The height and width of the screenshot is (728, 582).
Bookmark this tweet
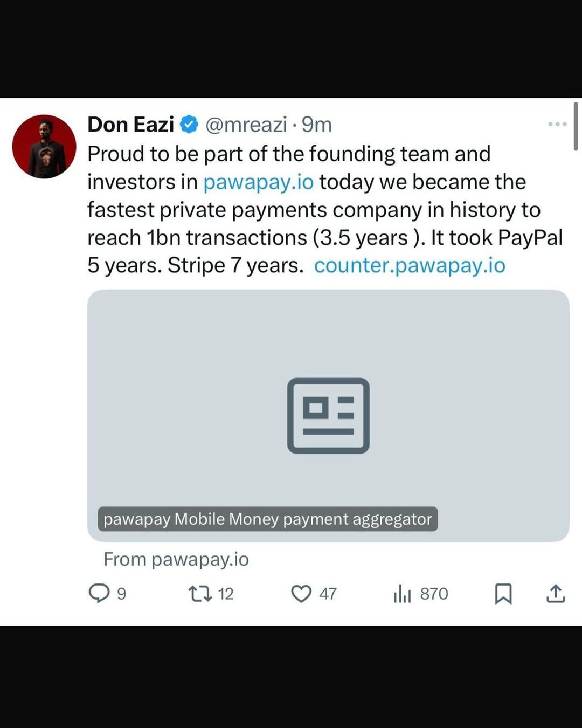503,594
